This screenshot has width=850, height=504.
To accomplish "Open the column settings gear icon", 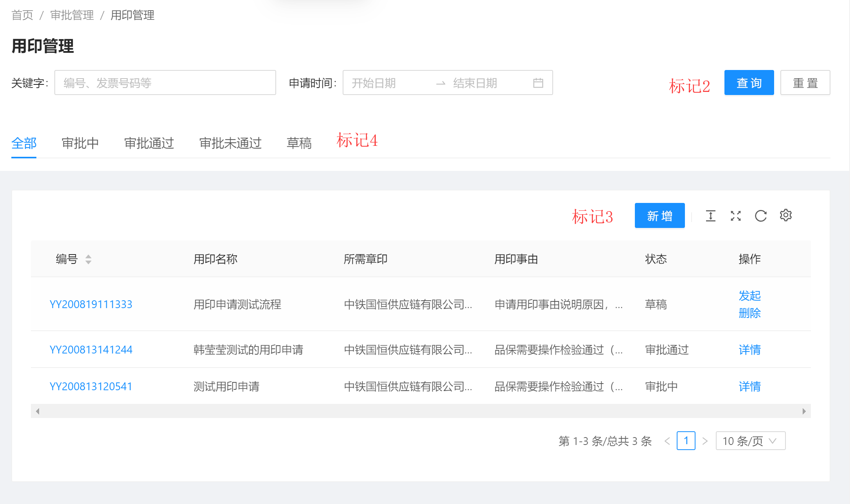I will [x=785, y=215].
